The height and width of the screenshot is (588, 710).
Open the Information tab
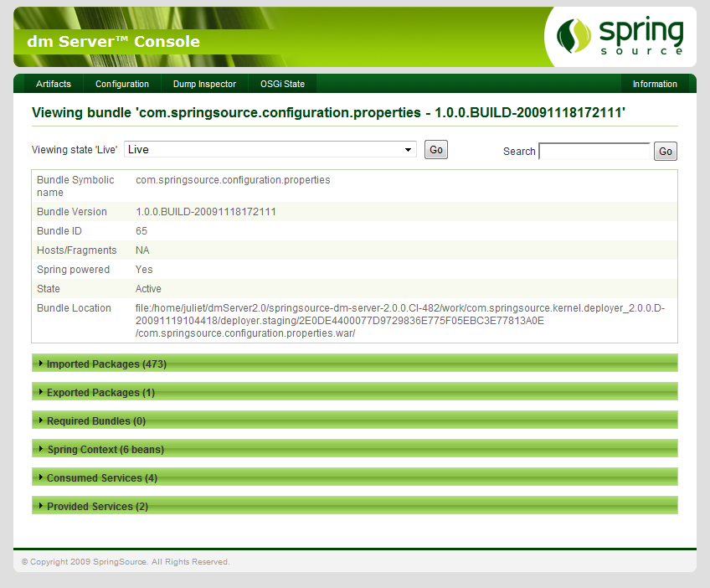(x=655, y=84)
